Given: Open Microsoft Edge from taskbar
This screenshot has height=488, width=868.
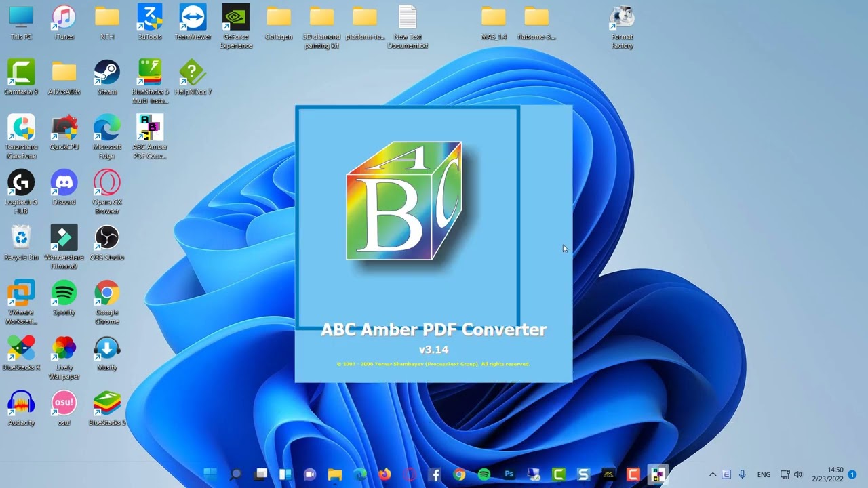Looking at the screenshot, I should [360, 474].
